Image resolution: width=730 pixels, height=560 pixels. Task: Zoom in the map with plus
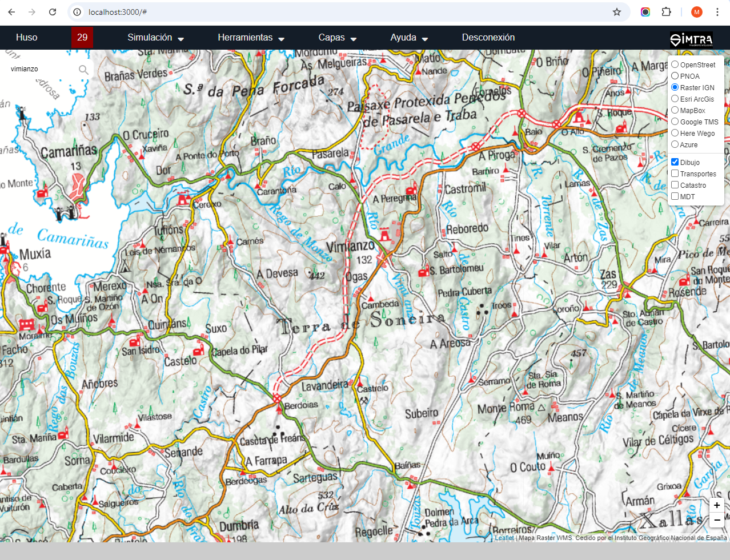click(x=717, y=505)
